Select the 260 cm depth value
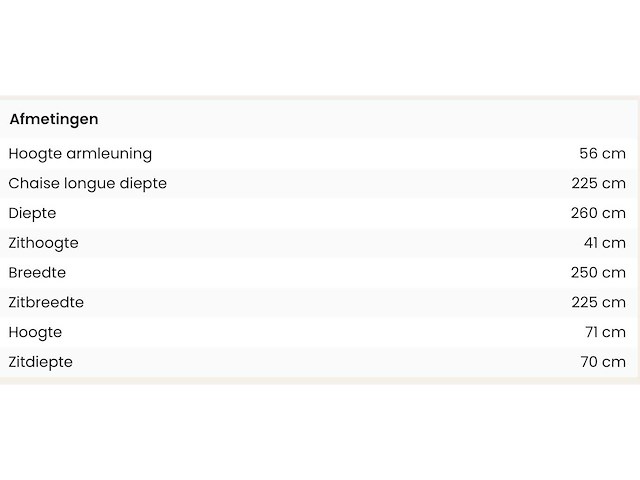 [598, 213]
